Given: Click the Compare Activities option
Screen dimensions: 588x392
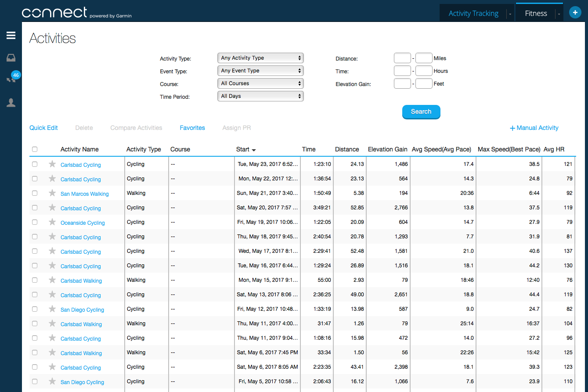Looking at the screenshot, I should click(x=136, y=128).
